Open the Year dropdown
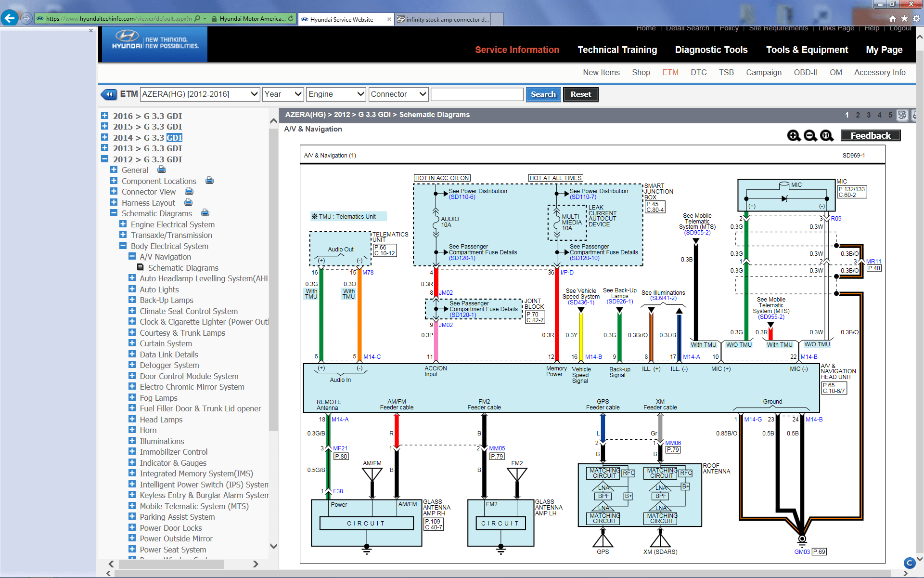Image resolution: width=924 pixels, height=578 pixels. [283, 94]
